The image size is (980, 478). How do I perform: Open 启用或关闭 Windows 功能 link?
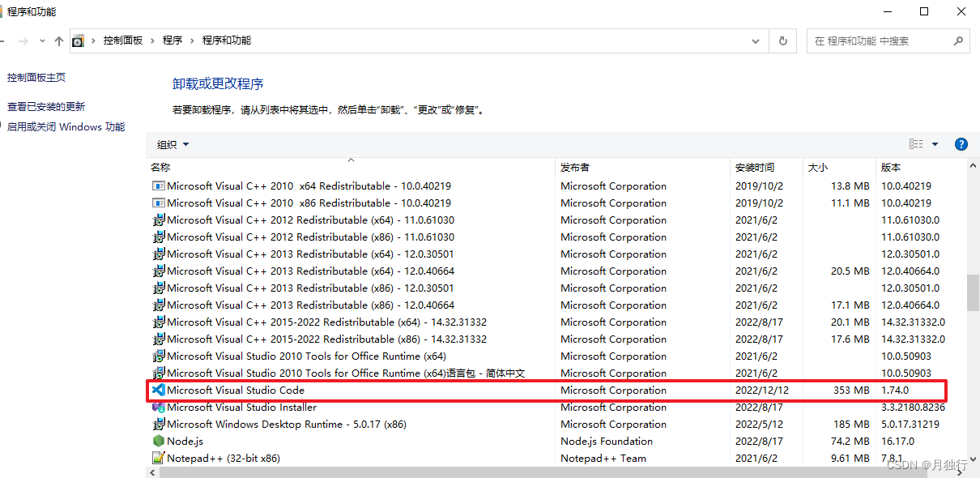point(66,127)
